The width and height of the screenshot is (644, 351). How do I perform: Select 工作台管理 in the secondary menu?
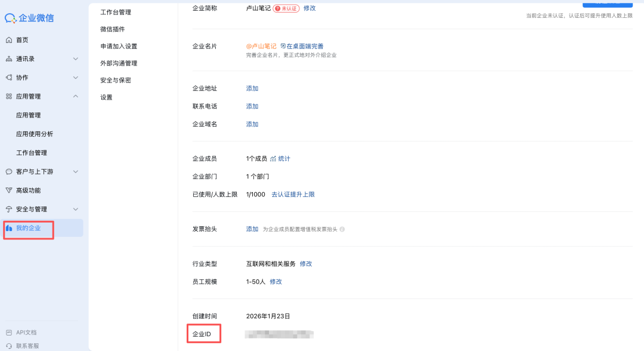[116, 13]
